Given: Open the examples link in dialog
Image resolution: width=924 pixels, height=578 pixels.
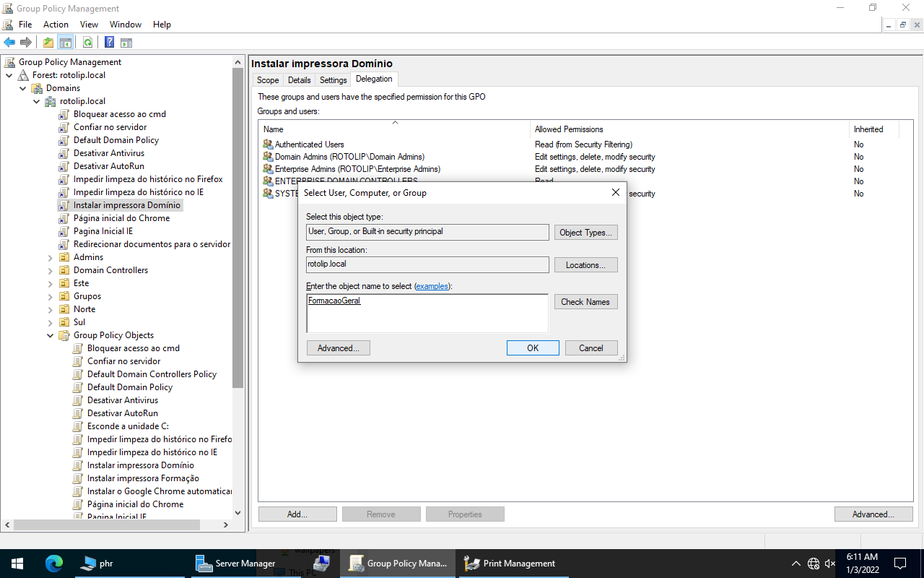Looking at the screenshot, I should click(x=432, y=286).
